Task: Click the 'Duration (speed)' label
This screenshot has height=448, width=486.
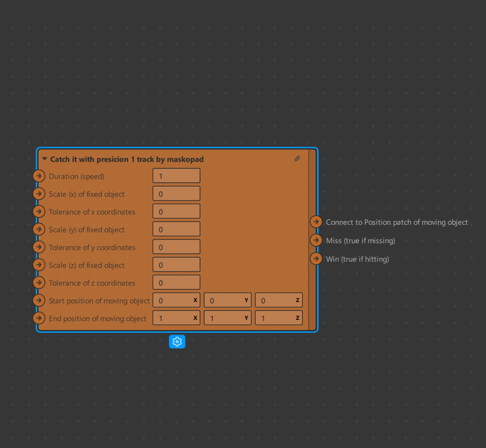Action: (x=76, y=177)
